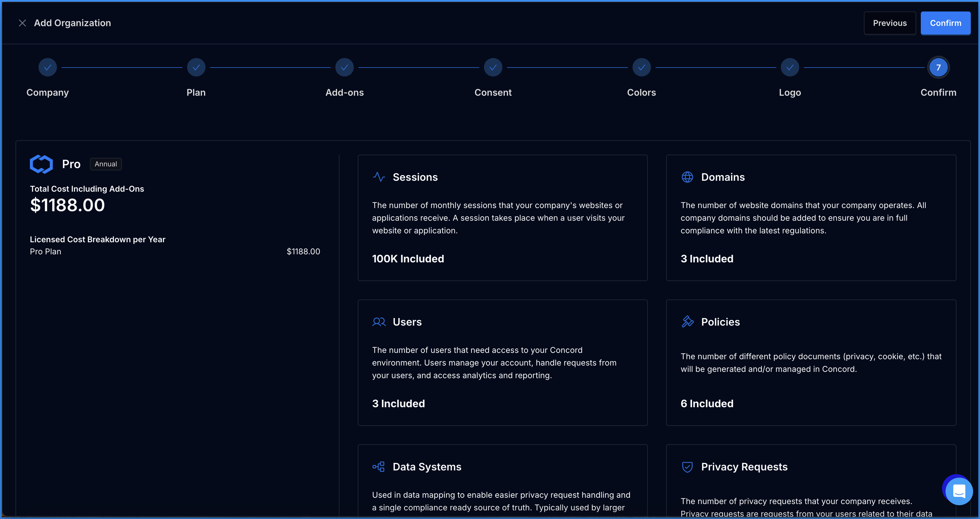Click the Policies gavel icon
The height and width of the screenshot is (519, 980).
[687, 322]
